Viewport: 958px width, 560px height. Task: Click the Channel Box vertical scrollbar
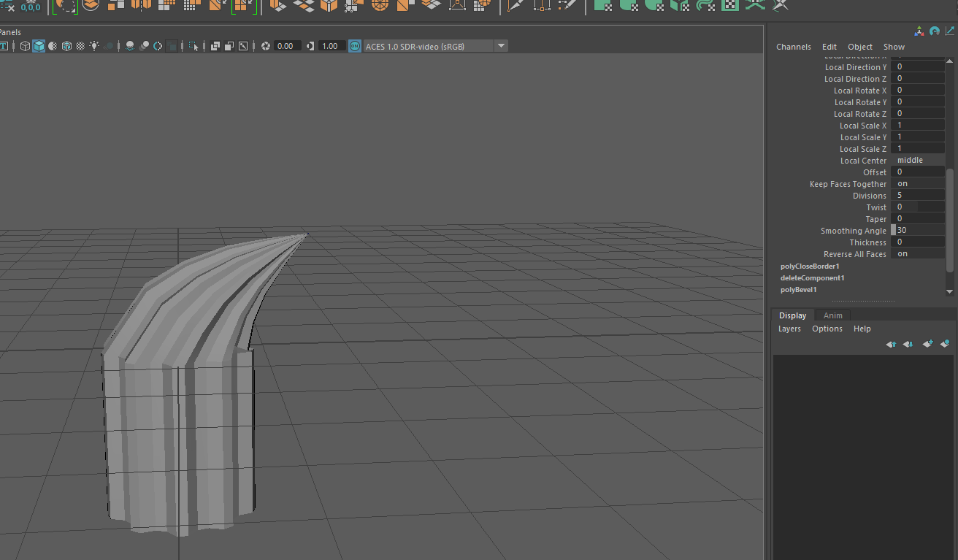(950, 219)
